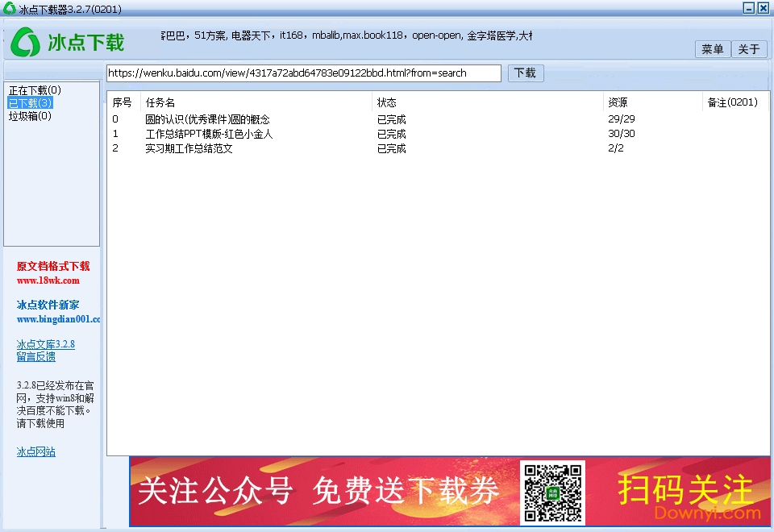Open the 留言反馈 feedback link
This screenshot has height=532, width=774.
[35, 356]
